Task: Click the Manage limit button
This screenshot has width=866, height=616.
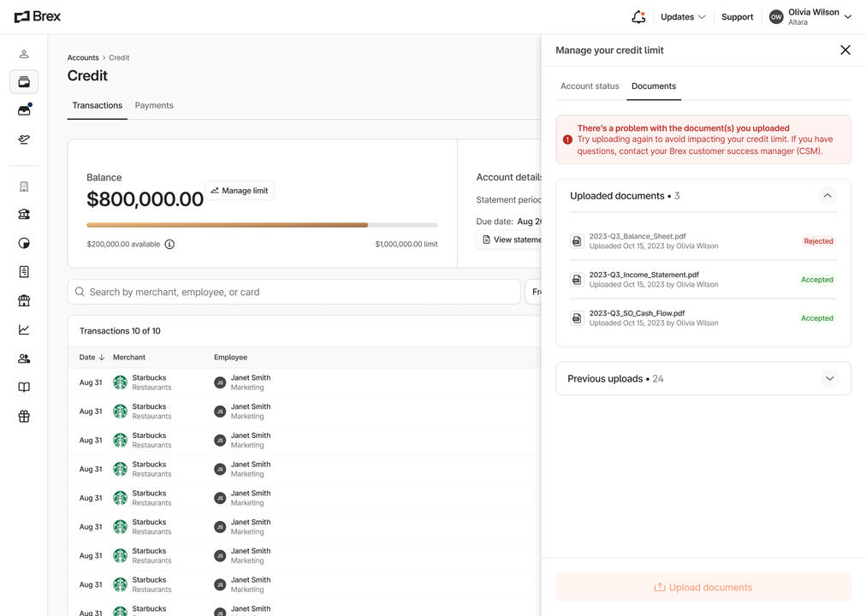Action: (240, 191)
